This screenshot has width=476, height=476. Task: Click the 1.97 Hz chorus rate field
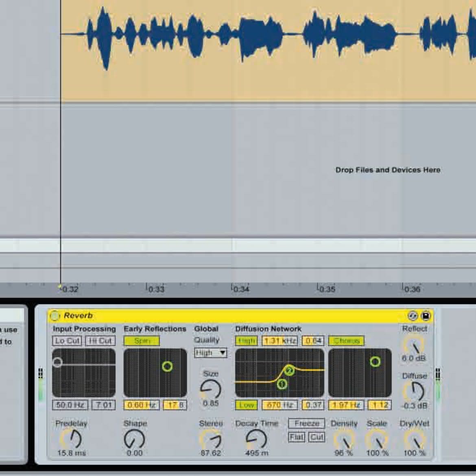(346, 405)
